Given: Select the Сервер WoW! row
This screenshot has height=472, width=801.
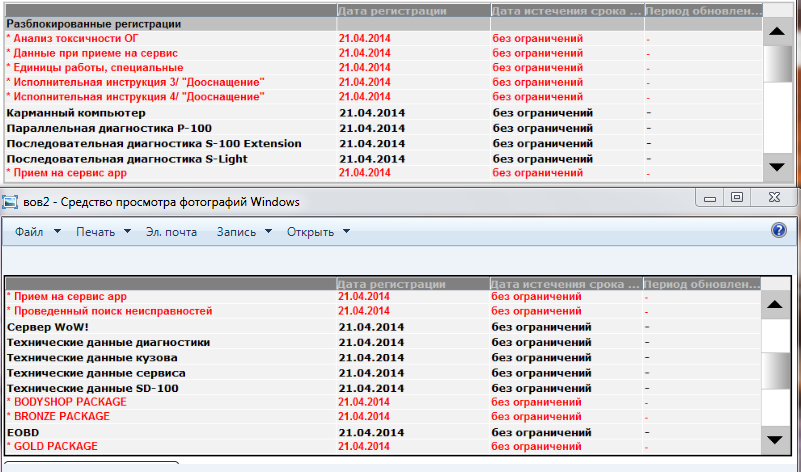Looking at the screenshot, I should [383, 327].
